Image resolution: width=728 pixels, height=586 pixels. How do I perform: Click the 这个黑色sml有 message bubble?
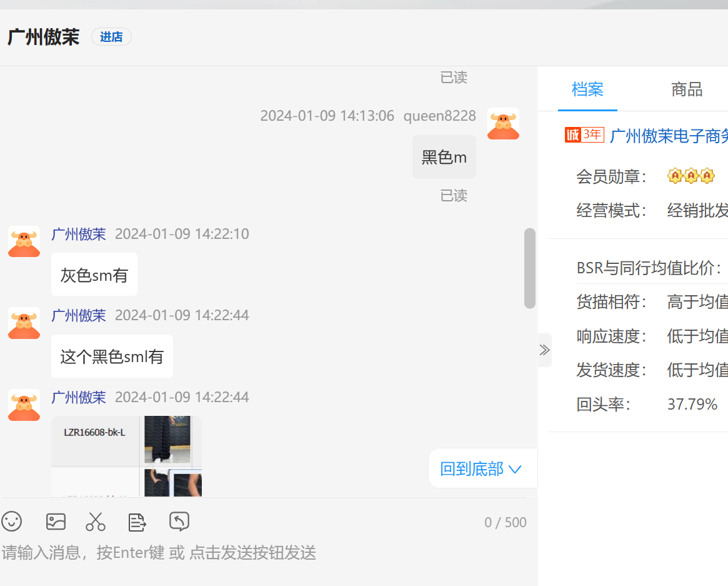pos(112,356)
